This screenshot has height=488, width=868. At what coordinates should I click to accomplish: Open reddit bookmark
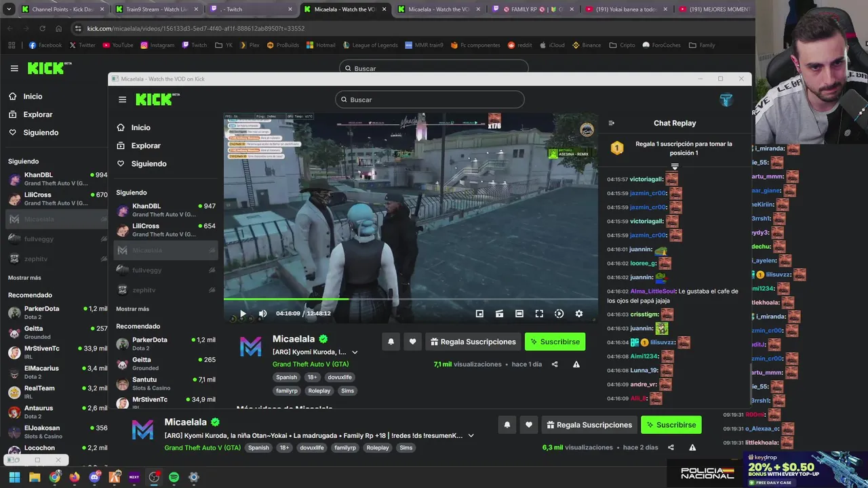520,45
